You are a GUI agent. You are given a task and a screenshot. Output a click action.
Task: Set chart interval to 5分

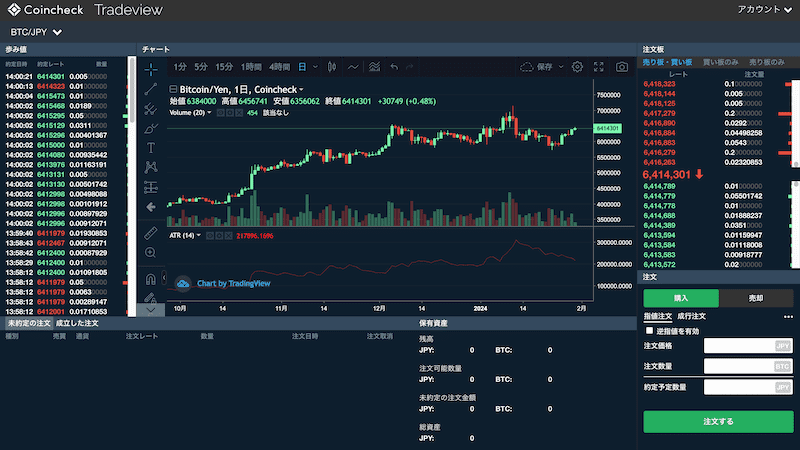[201, 67]
